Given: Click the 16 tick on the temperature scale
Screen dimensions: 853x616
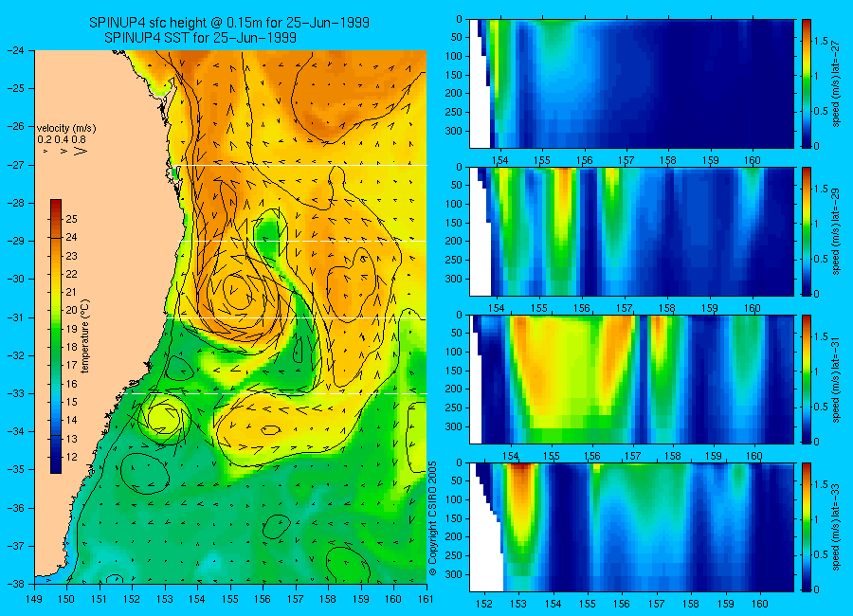Looking at the screenshot, I should 71,384.
